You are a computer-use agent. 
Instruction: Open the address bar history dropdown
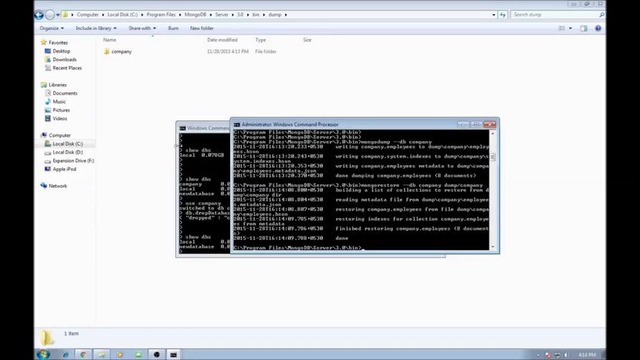click(x=493, y=15)
